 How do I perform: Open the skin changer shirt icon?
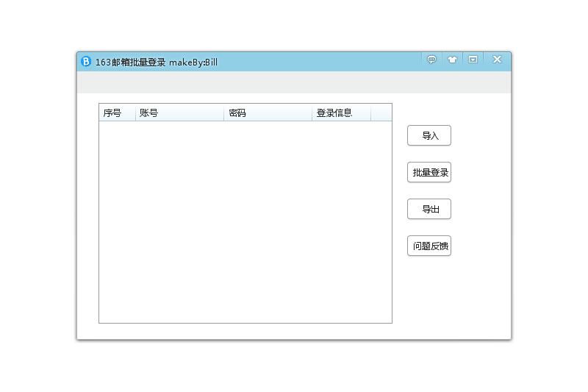(x=452, y=60)
